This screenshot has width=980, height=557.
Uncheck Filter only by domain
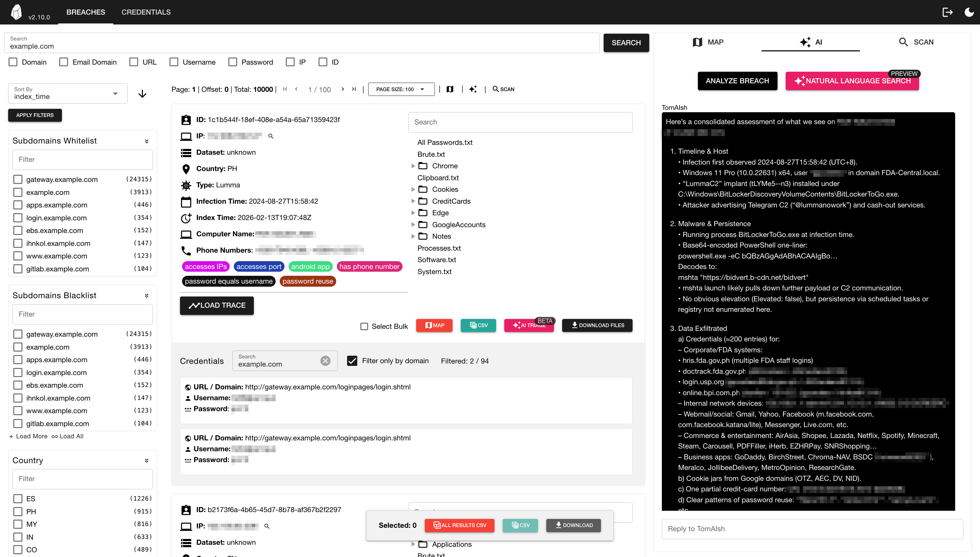[x=352, y=361]
